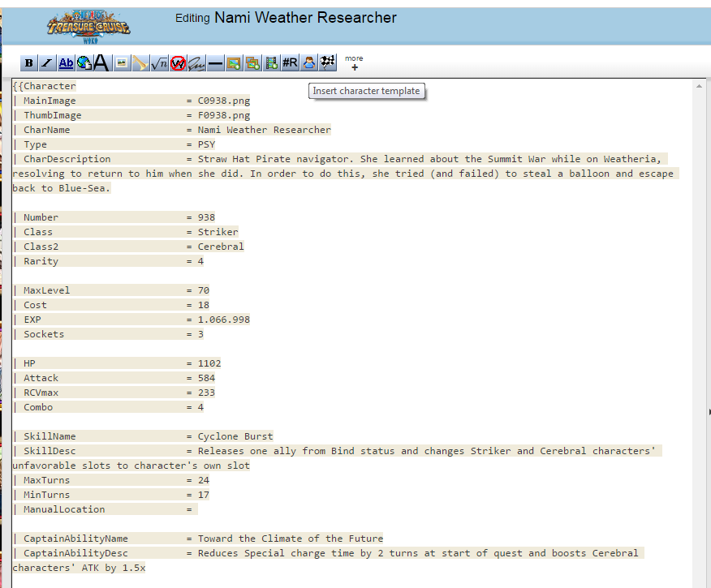Viewport: 711px width, 588px height.
Task: Click the RCVmax value 233
Action: 206,393
